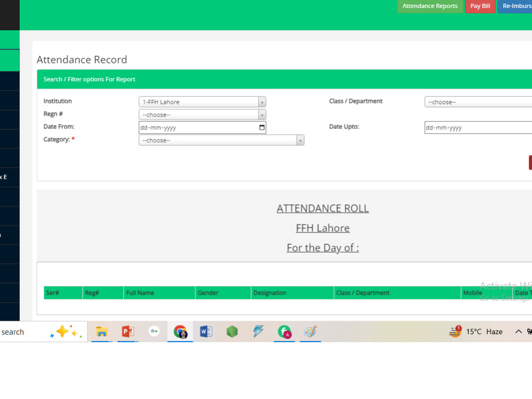Open the lightning bolt taskbar app
532x399 pixels.
click(258, 331)
